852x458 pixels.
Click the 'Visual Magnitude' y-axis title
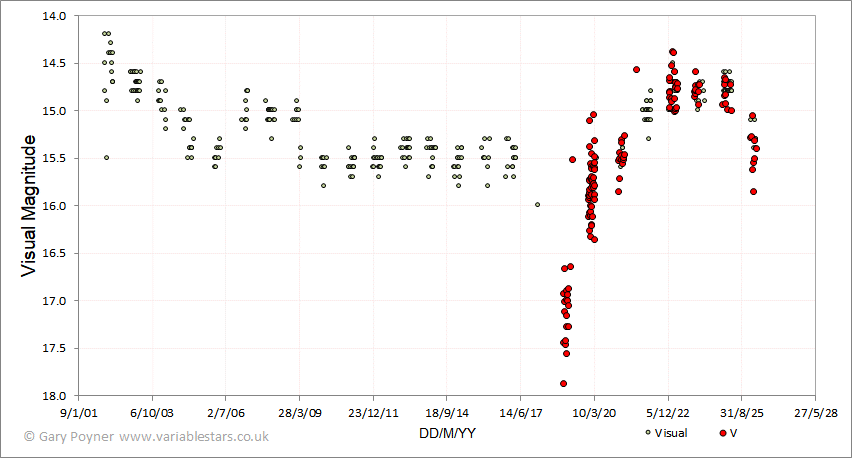click(x=28, y=206)
